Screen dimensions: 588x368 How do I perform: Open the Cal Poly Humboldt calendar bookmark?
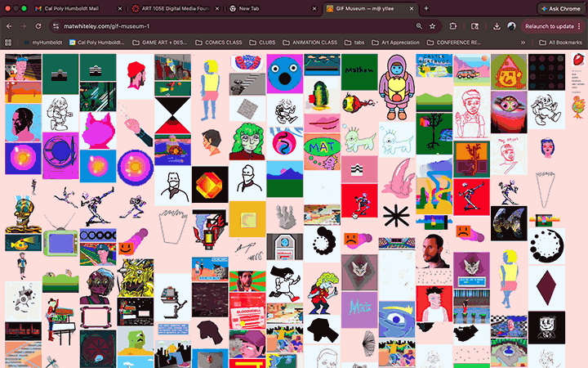(x=97, y=43)
